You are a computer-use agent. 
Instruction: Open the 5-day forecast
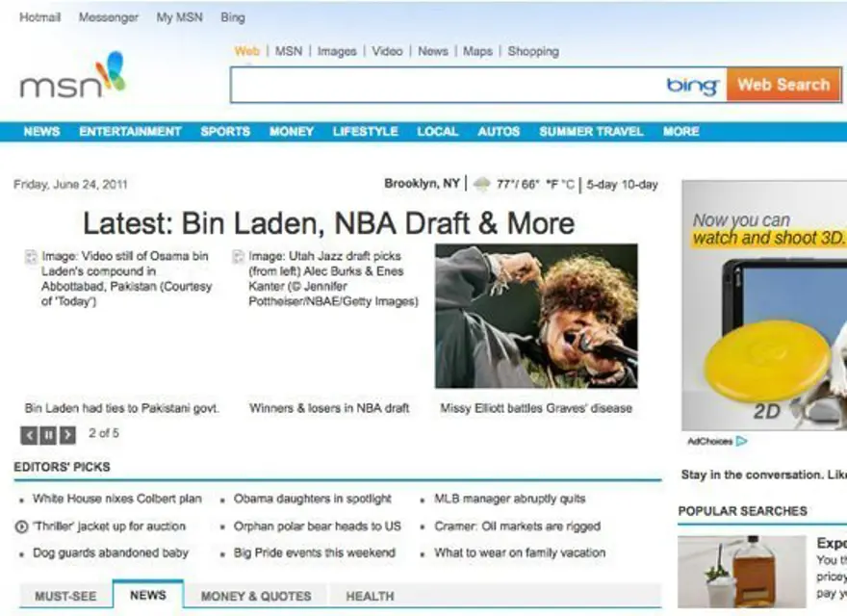tap(602, 185)
